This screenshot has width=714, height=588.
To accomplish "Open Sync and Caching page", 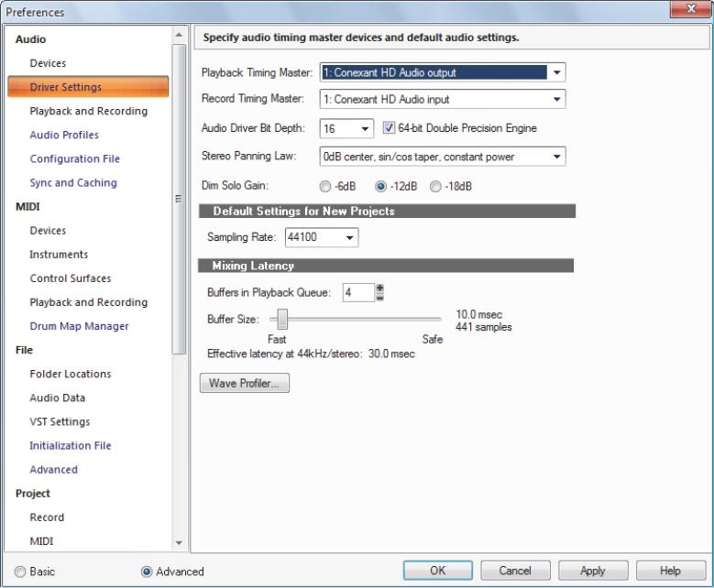I will pyautogui.click(x=73, y=182).
